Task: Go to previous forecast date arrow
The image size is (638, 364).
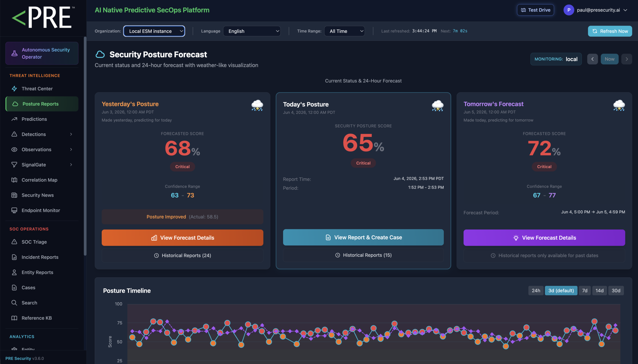Action: coord(592,59)
